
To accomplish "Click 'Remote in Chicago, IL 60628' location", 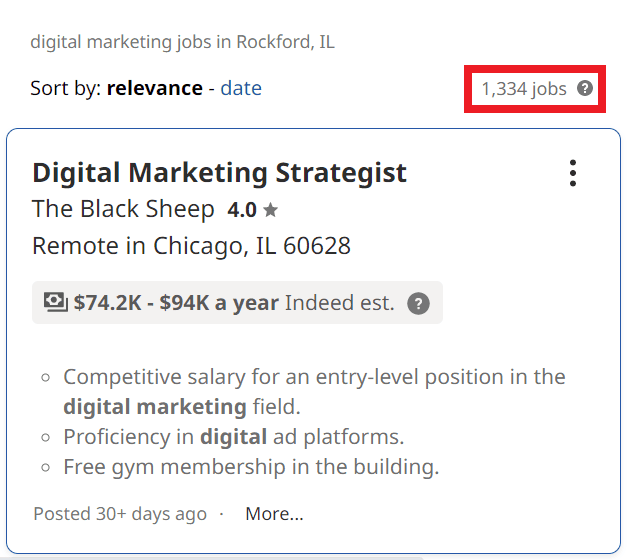I will (191, 246).
